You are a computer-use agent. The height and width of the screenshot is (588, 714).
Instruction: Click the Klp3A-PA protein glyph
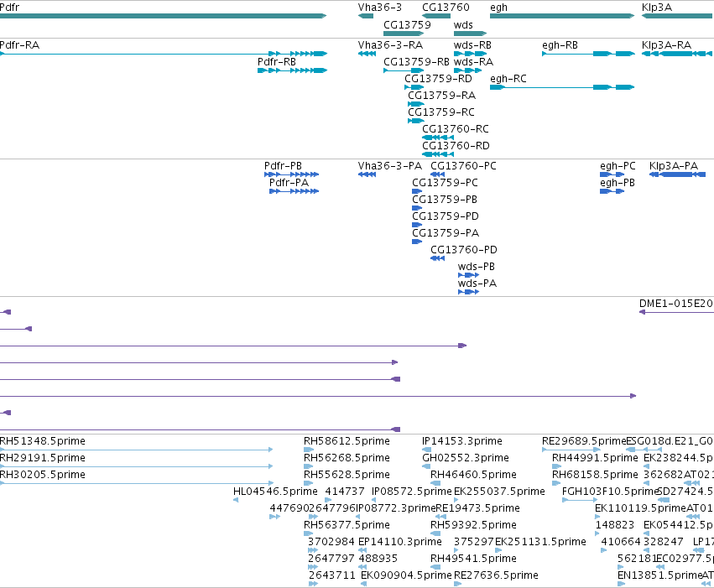(678, 174)
